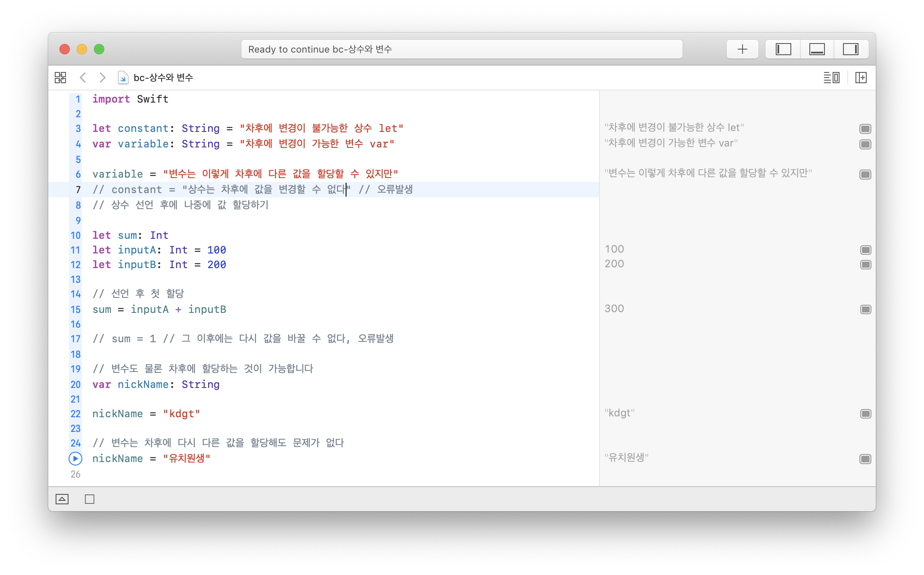
Task: Go forward in editor history
Action: coord(102,78)
